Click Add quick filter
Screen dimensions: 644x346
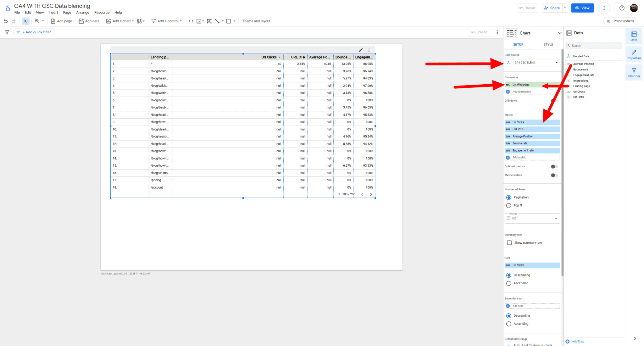(x=34, y=32)
